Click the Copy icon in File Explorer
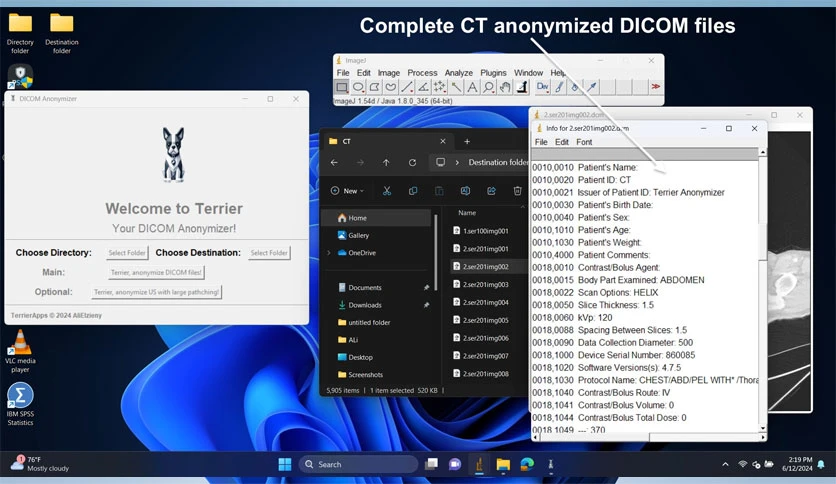 [413, 191]
